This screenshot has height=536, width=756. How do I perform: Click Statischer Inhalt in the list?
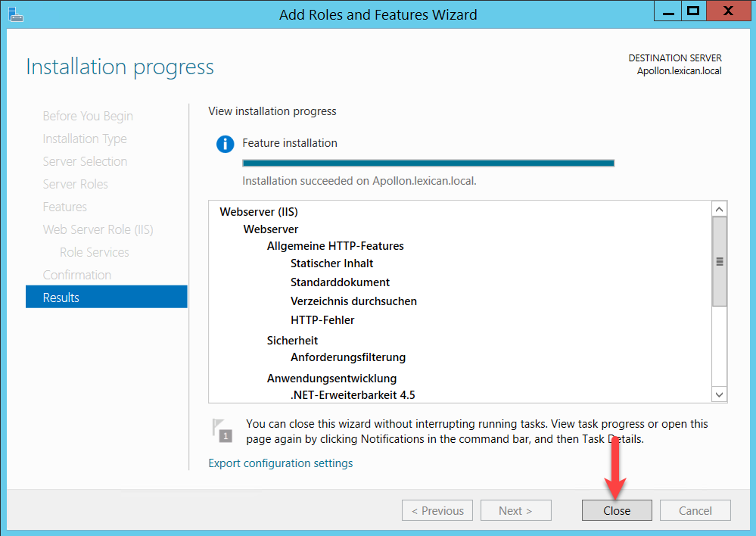[x=331, y=263]
